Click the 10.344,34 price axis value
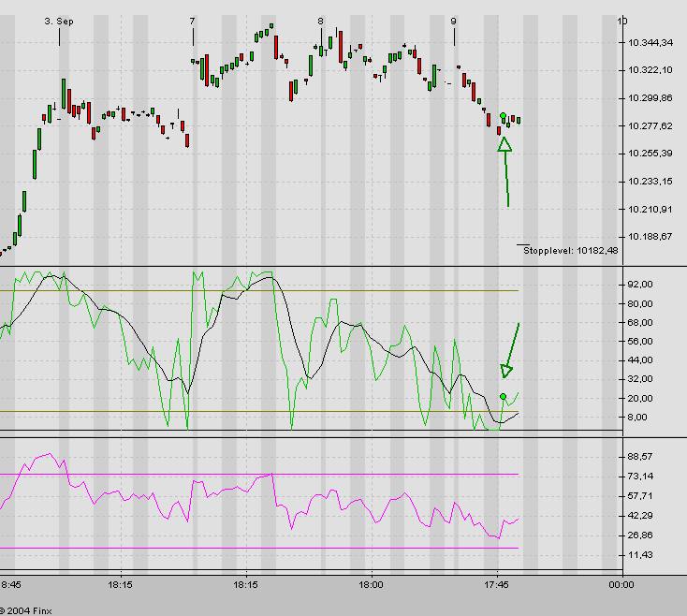 pos(652,43)
